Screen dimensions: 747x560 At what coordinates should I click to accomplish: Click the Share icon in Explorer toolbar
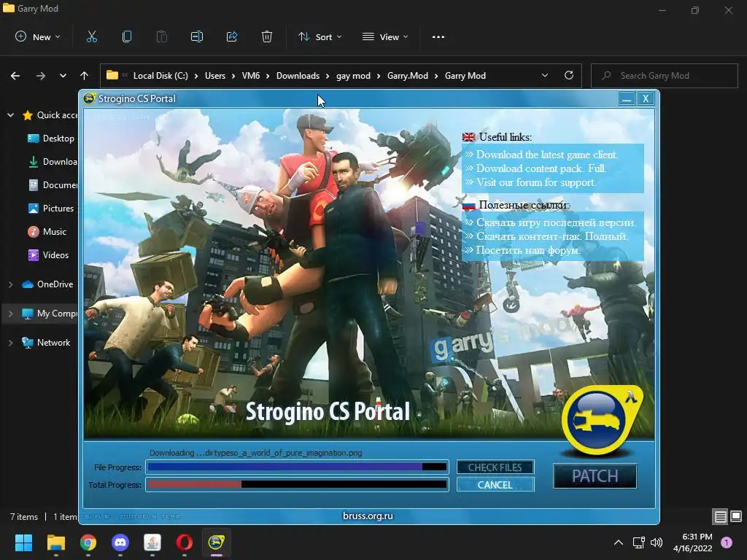click(232, 36)
